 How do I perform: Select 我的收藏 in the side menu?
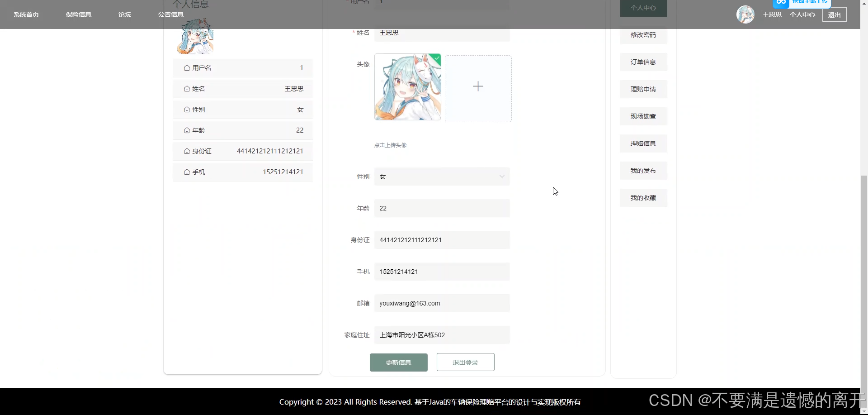coord(643,198)
